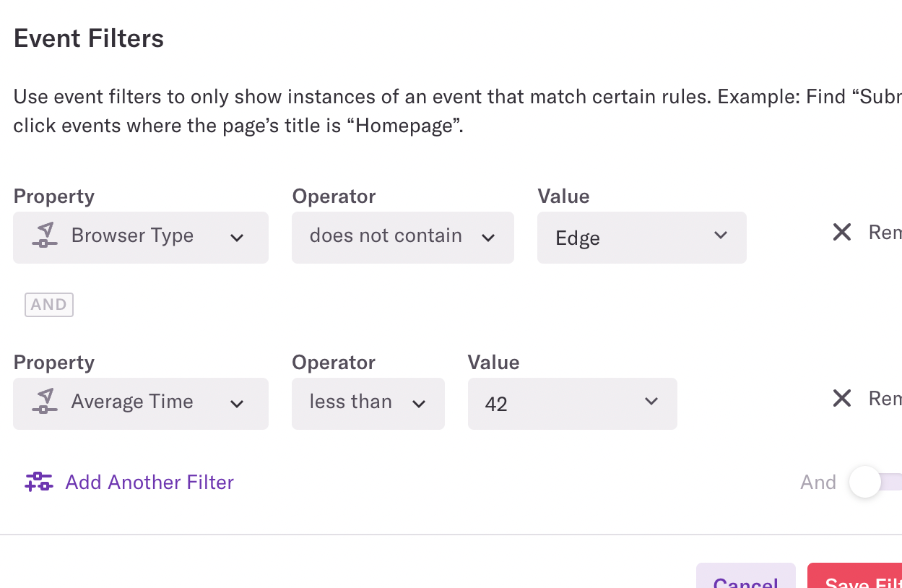Click the Average Time property icon
The height and width of the screenshot is (588, 902).
[45, 402]
